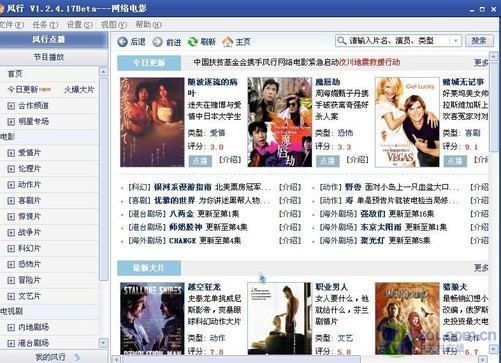Open the 强敌们 overseas drama link
Image resolution: width=501 pixels, height=363 pixels.
click(373, 214)
